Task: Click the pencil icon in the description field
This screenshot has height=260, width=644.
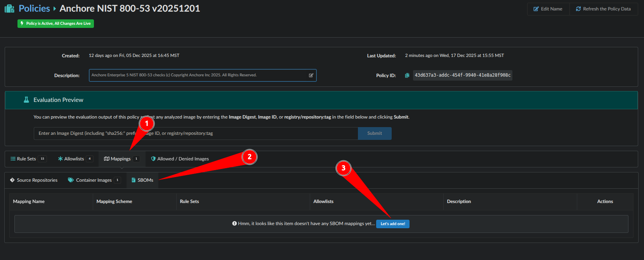Action: pyautogui.click(x=311, y=76)
